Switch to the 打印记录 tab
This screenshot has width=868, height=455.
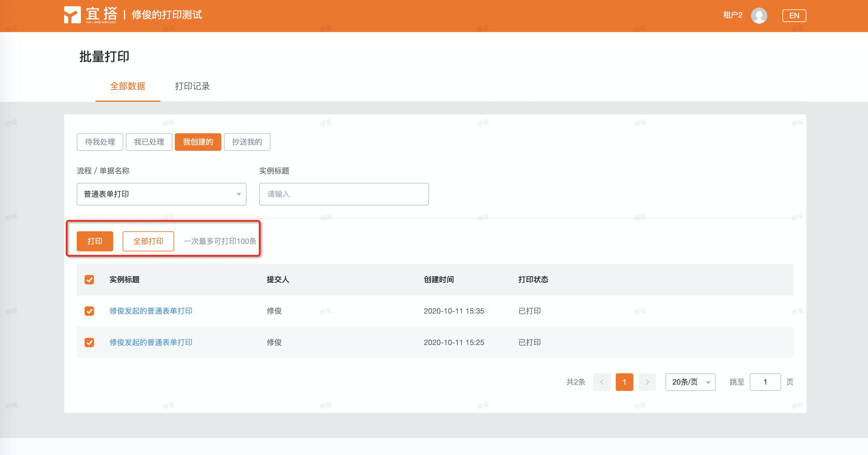click(x=192, y=86)
